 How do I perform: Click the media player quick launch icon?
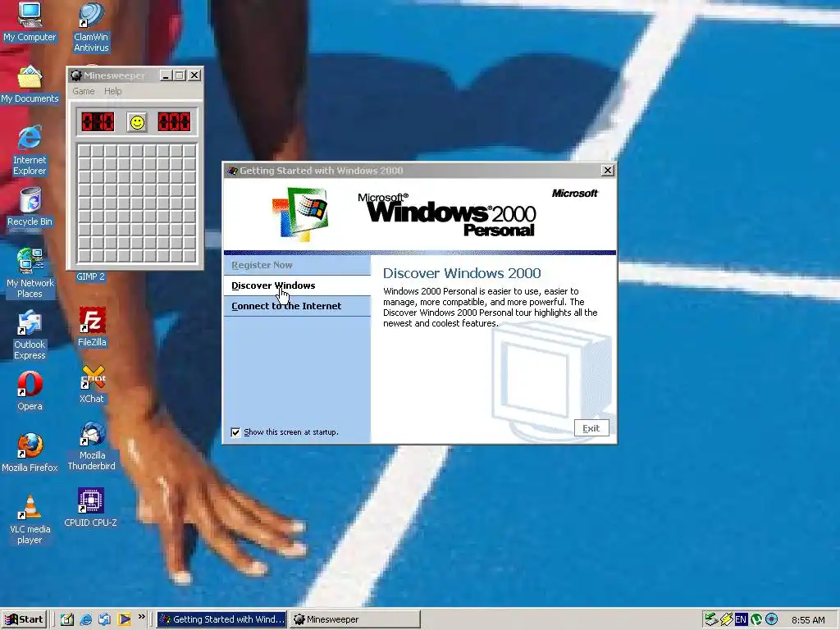(124, 619)
